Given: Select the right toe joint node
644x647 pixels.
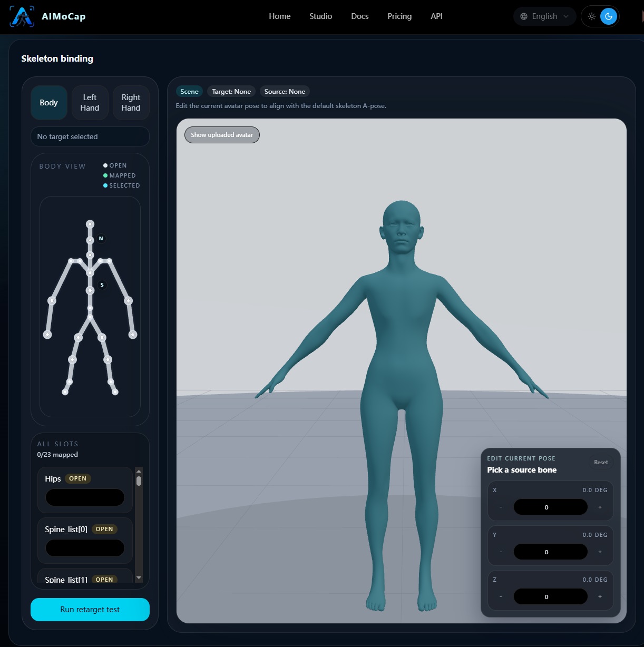Looking at the screenshot, I should pyautogui.click(x=115, y=392).
